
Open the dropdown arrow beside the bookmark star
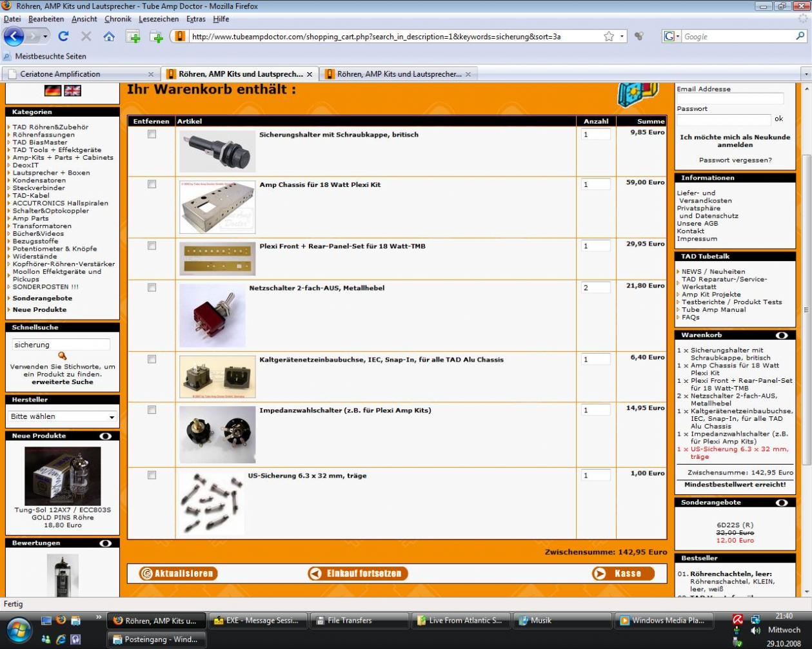pos(623,37)
